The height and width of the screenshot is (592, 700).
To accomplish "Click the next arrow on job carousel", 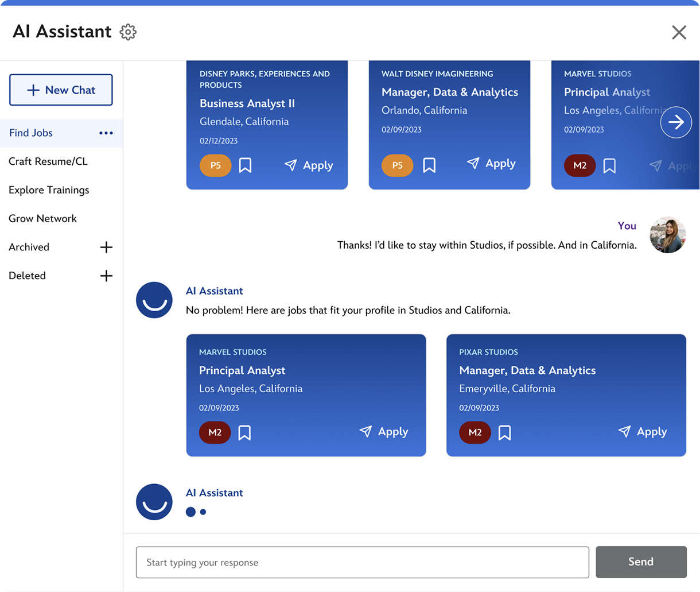I will coord(675,122).
